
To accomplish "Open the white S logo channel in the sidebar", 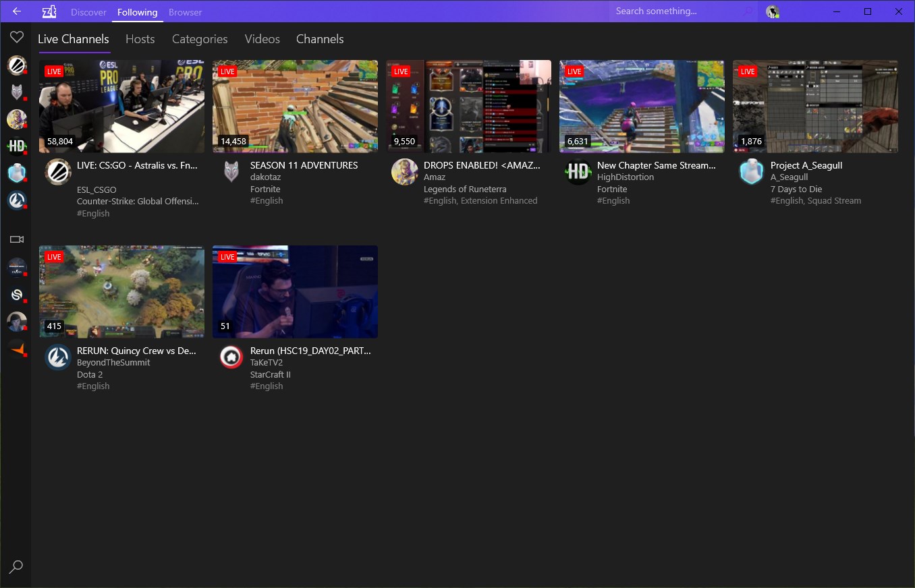I will [17, 295].
